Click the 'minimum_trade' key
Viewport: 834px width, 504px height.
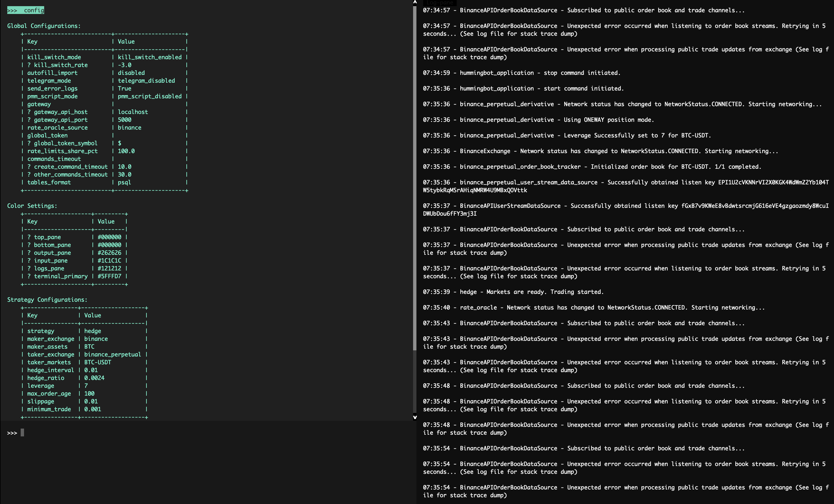(x=49, y=409)
